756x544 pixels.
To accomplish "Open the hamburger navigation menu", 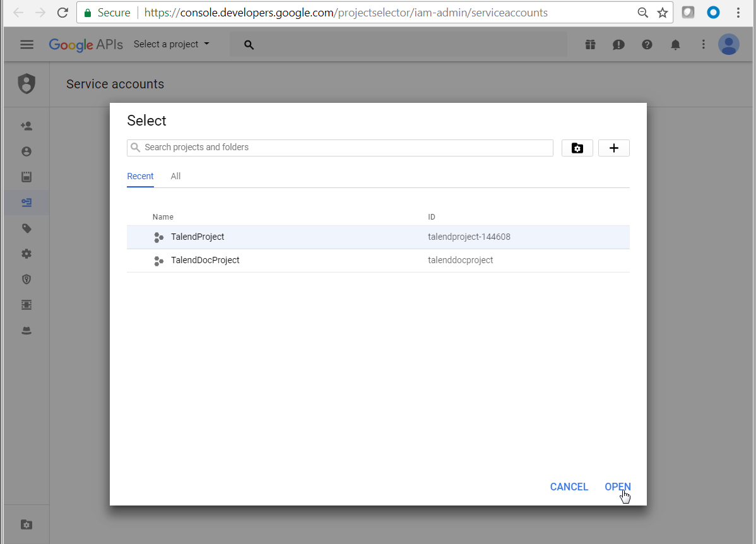I will (x=27, y=44).
